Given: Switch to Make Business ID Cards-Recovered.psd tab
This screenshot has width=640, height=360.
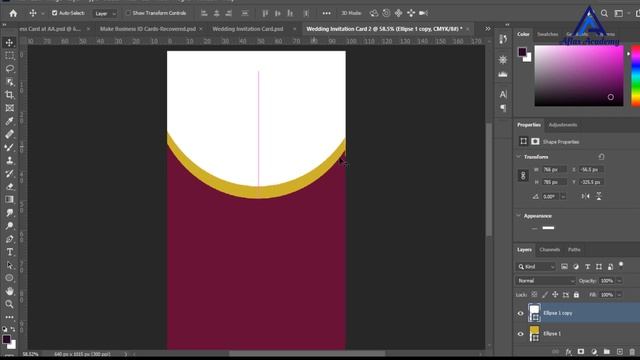Looking at the screenshot, I should tap(148, 29).
